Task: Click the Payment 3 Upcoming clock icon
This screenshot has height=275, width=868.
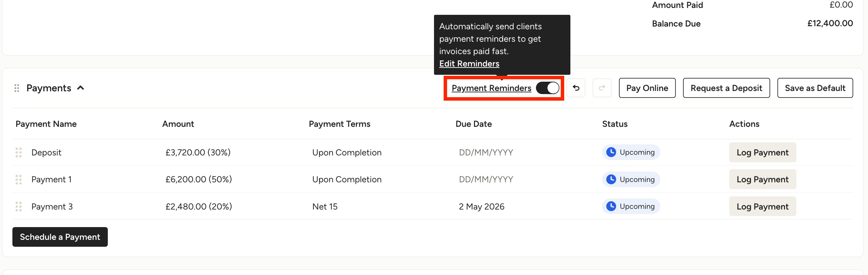Action: 611,206
